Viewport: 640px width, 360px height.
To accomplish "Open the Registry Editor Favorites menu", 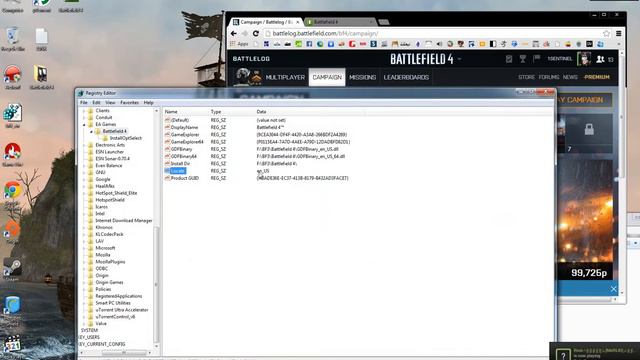I will [x=129, y=102].
